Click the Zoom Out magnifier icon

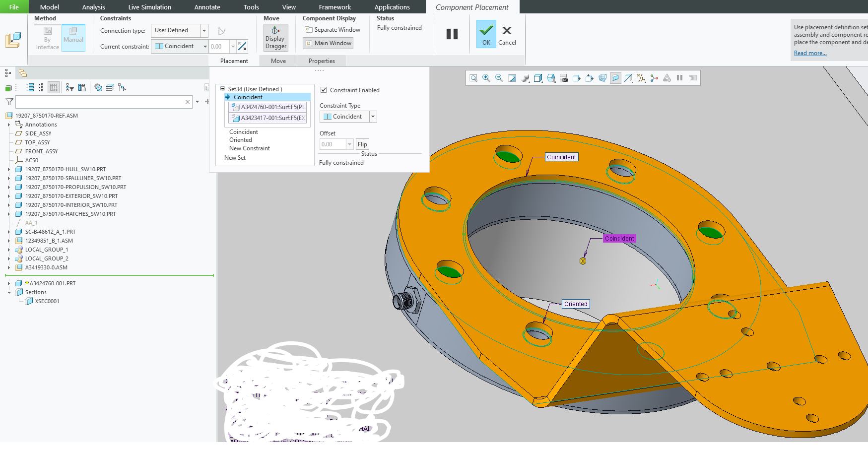click(499, 78)
